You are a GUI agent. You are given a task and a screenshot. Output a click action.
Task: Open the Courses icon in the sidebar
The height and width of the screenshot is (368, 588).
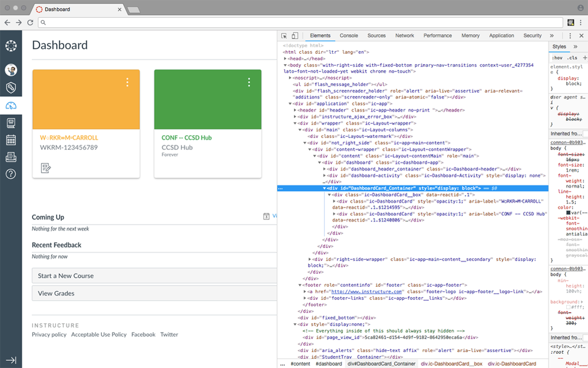(11, 123)
